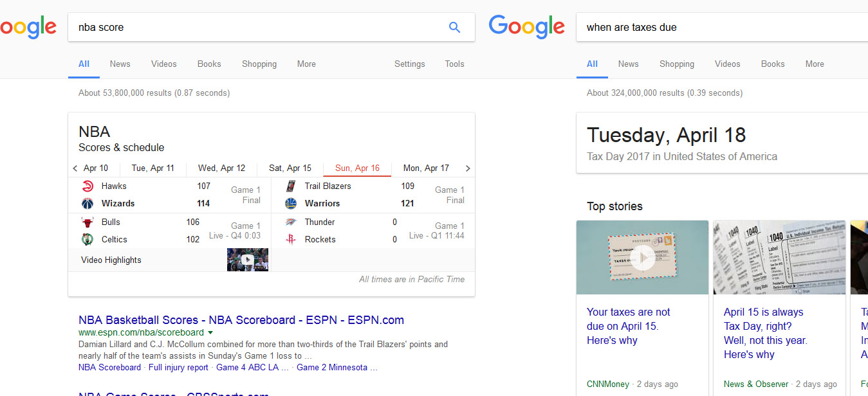Switch to Shopping tab in taxes search
868x396 pixels.
point(677,64)
